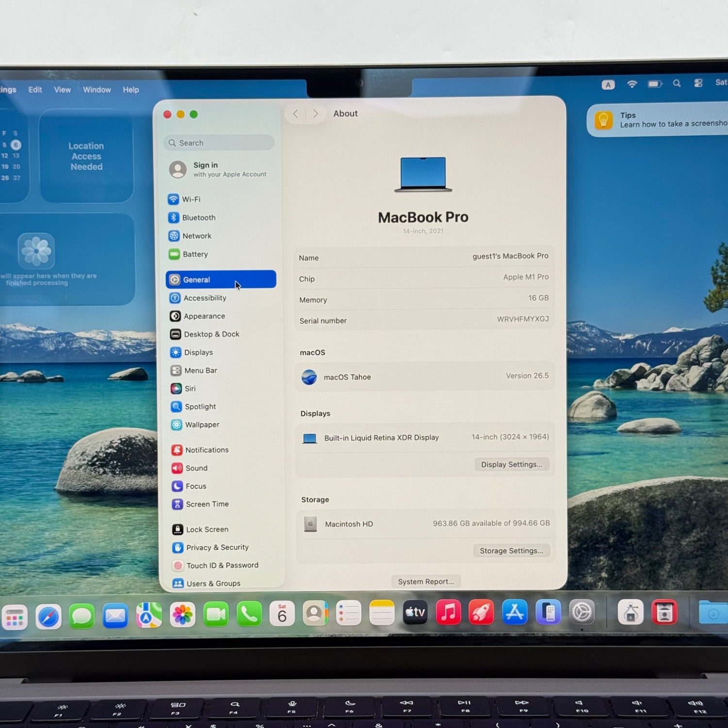
Task: Click the red rocket icon in the Dock
Action: pos(481,612)
